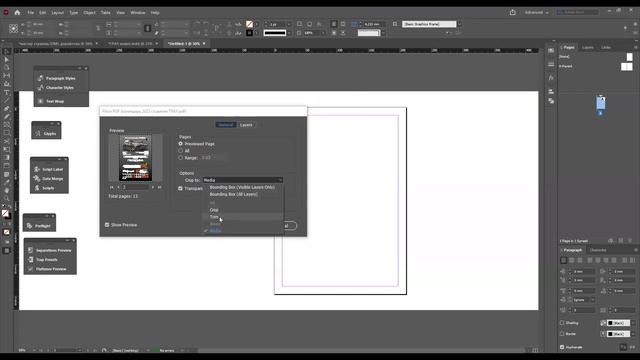
Task: Open the Crop to dropdown showing Media
Action: (x=243, y=180)
